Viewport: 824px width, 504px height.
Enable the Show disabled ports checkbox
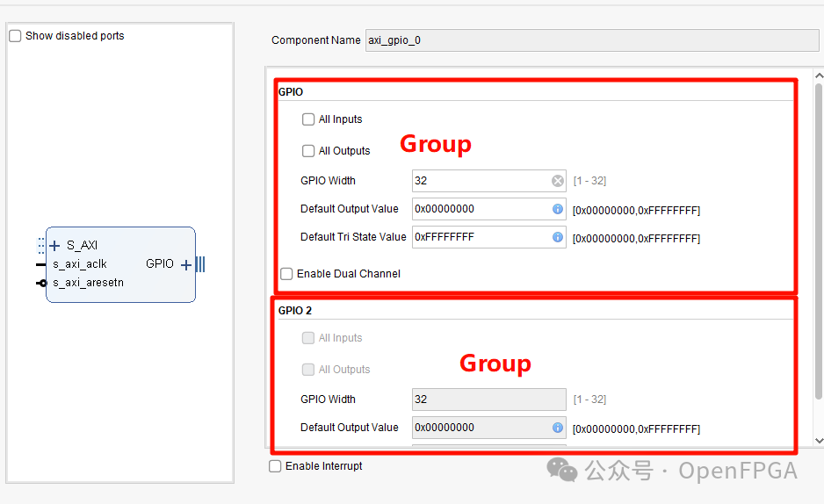[15, 36]
